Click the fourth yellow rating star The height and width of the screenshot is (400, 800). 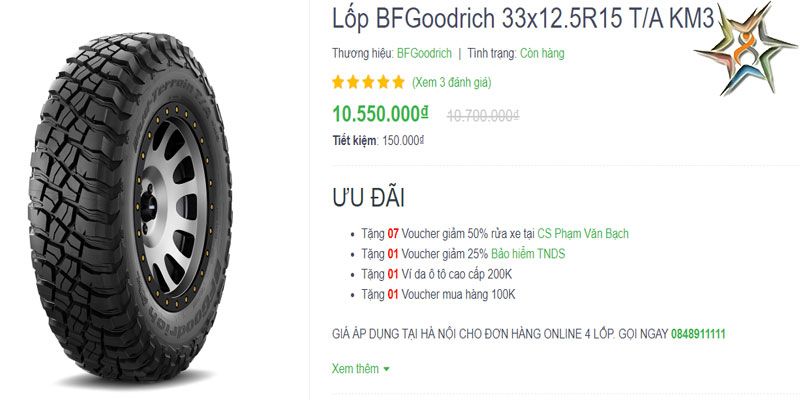point(384,82)
